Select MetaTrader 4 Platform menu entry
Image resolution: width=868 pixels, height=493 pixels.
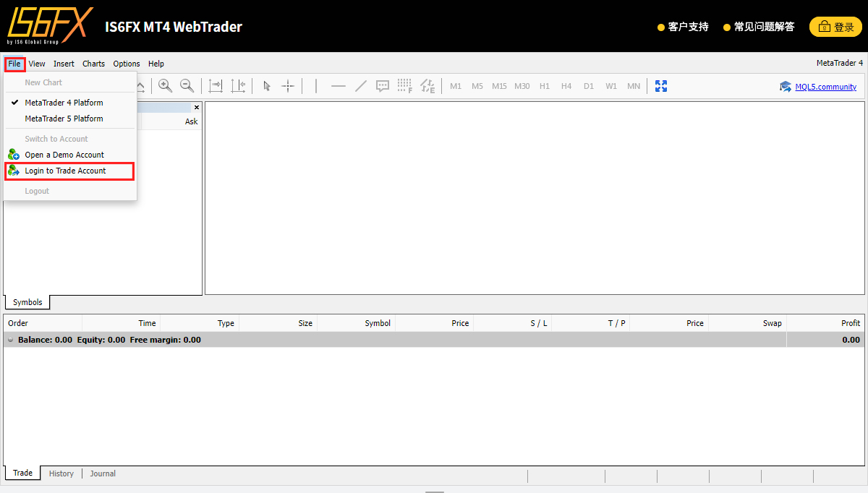coord(70,103)
